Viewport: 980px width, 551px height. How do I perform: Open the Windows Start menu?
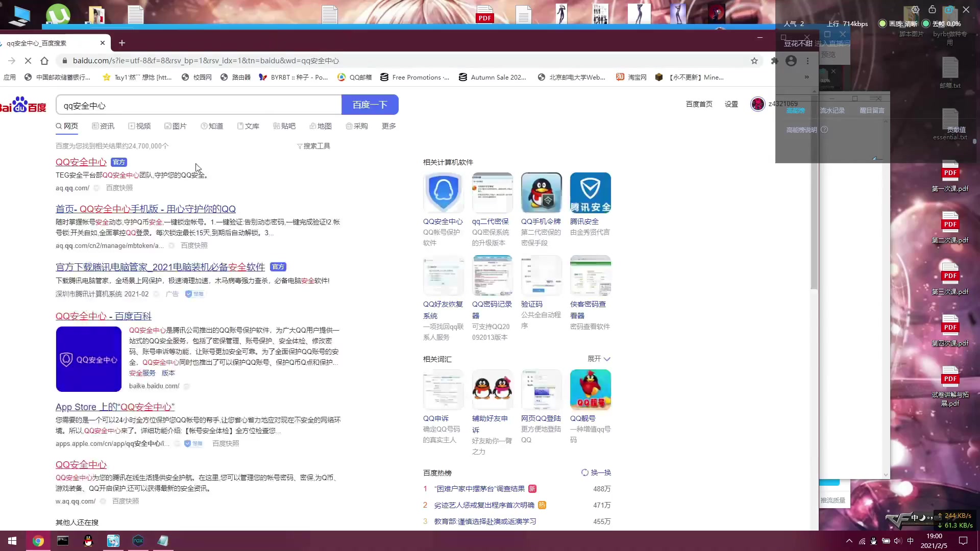(12, 541)
